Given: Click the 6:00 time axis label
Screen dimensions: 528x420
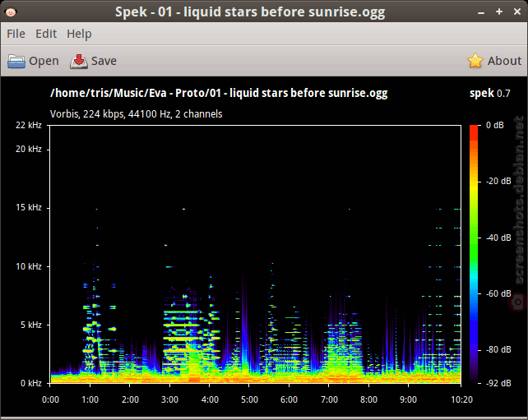Looking at the screenshot, I should tap(289, 399).
